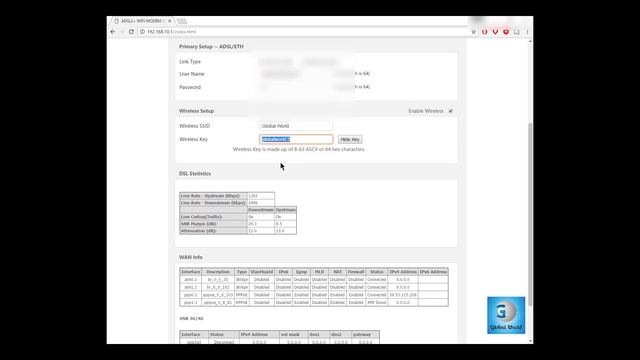Viewport: 640px width, 360px height.
Task: Click 'gateway' header in bottom table
Action: point(362,334)
